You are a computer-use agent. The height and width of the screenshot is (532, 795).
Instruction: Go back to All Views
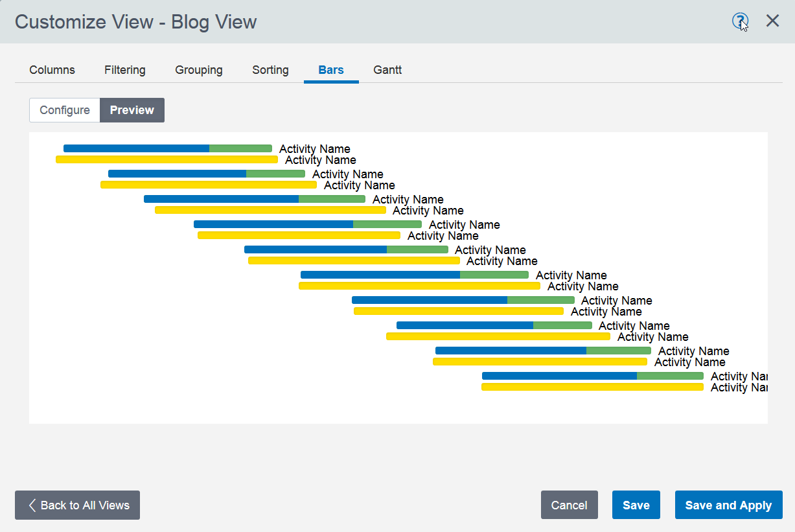point(77,505)
